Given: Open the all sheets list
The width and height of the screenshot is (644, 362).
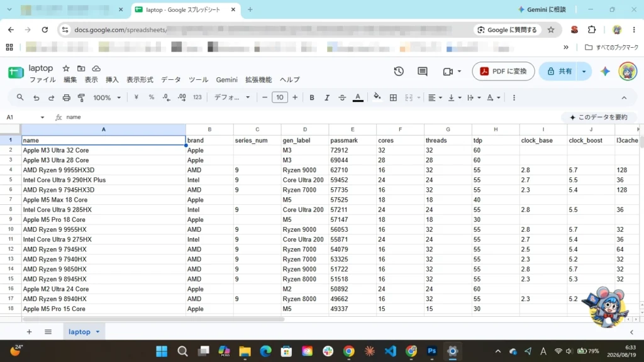Looking at the screenshot, I should [48, 332].
